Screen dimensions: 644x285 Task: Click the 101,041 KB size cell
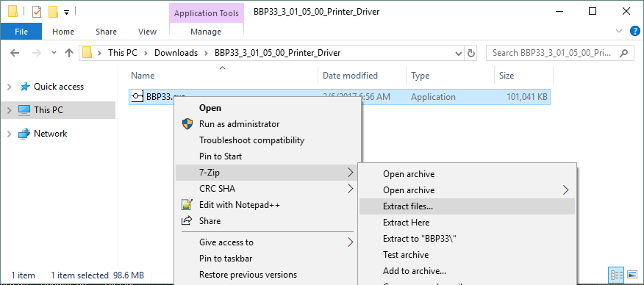click(527, 97)
